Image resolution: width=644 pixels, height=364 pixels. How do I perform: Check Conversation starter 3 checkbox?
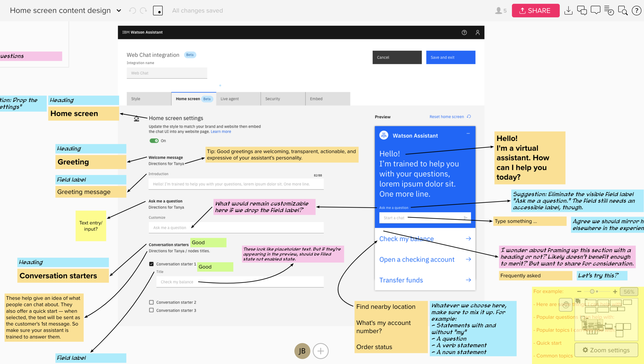click(x=151, y=310)
